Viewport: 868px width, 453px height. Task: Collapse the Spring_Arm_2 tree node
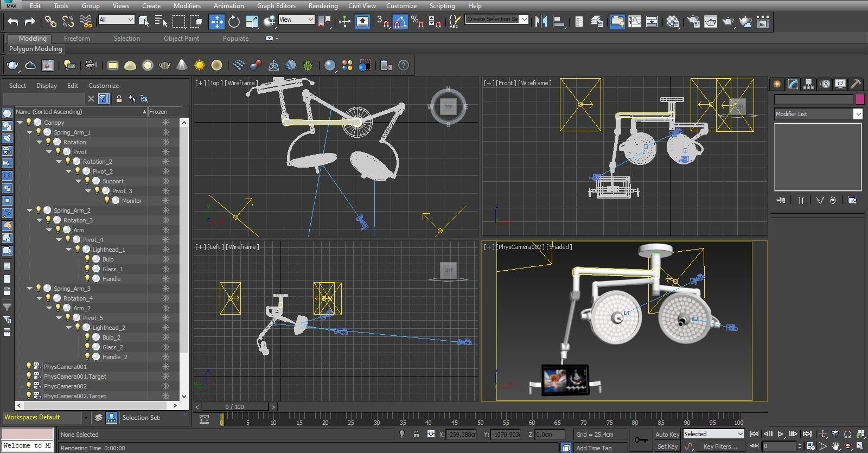(30, 210)
